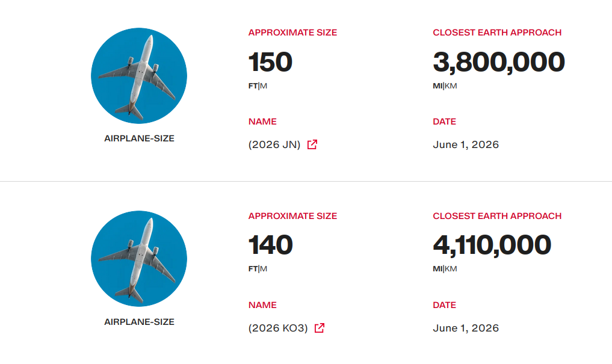Click the (2026 KO3) asteroid name link
The image size is (612, 364).
click(x=278, y=328)
